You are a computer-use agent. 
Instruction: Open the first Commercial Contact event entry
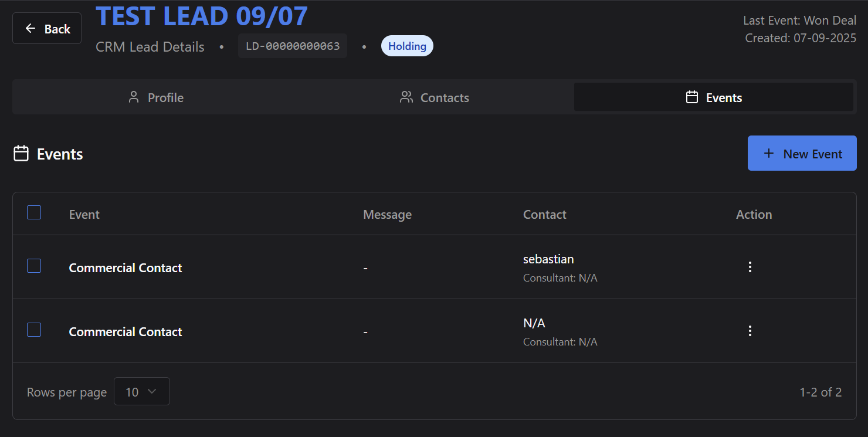[x=126, y=268]
